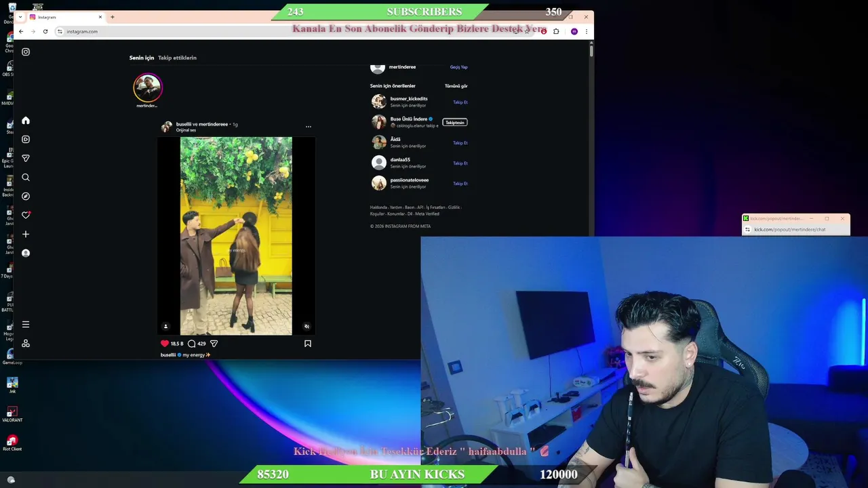Open the Instagram logo home link
This screenshot has width=868, height=488.
(26, 52)
